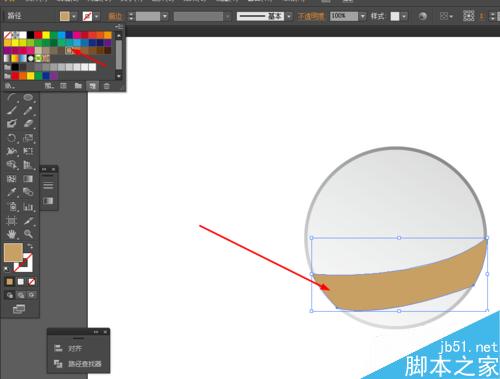This screenshot has height=379, width=500.
Task: Open the 不透明度 opacity panel link
Action: pyautogui.click(x=311, y=16)
